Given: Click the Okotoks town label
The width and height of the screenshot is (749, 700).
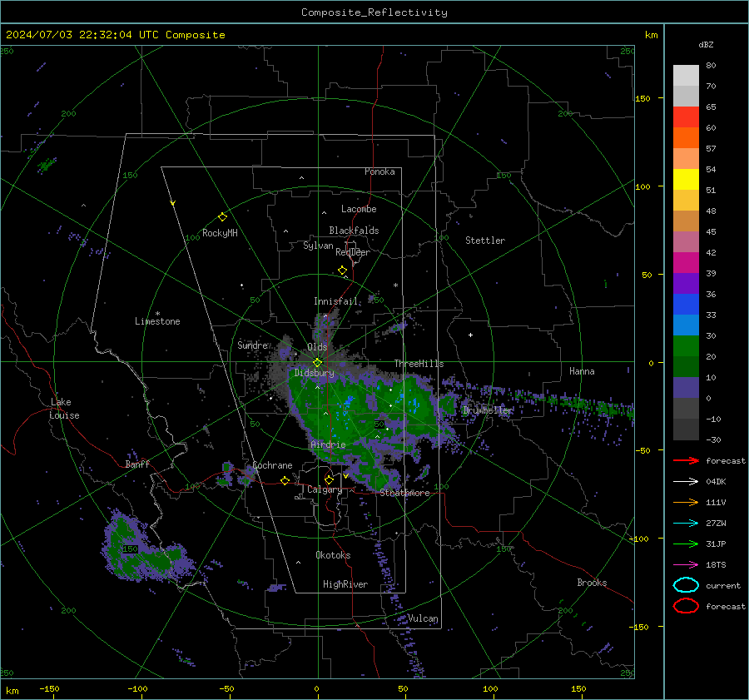Looking at the screenshot, I should (x=333, y=555).
